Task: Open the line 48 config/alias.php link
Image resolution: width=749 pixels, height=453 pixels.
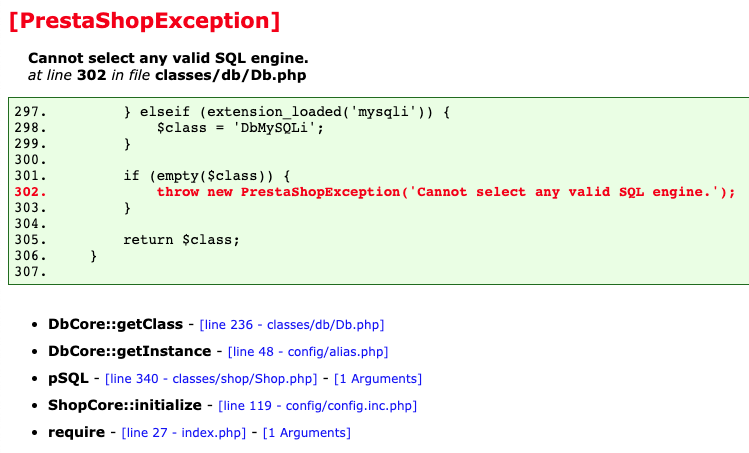Action: pyautogui.click(x=308, y=352)
